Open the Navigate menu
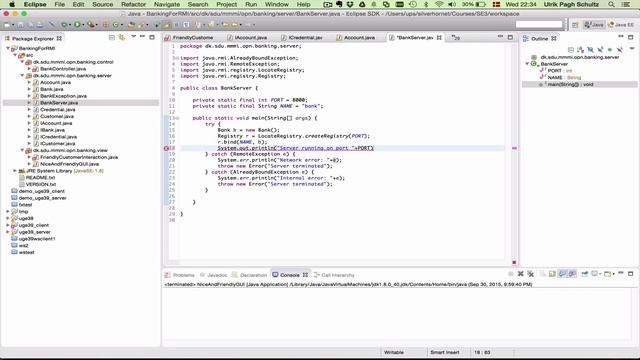 coord(167,4)
